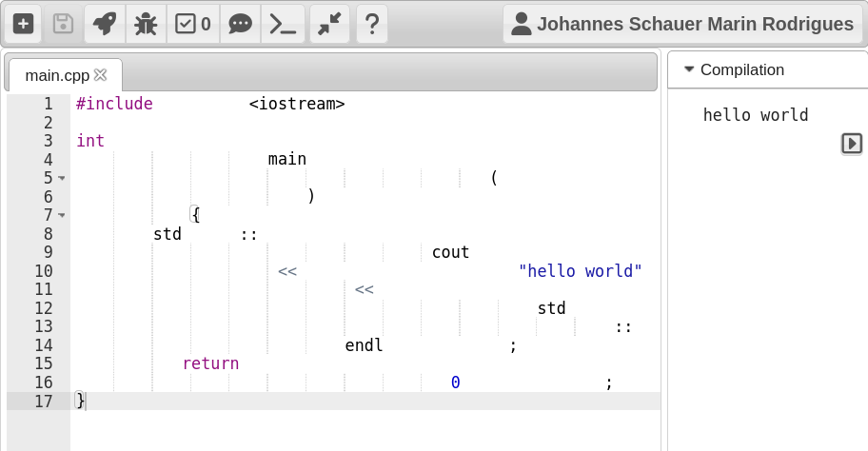Click the cout text on line 9

(x=450, y=252)
